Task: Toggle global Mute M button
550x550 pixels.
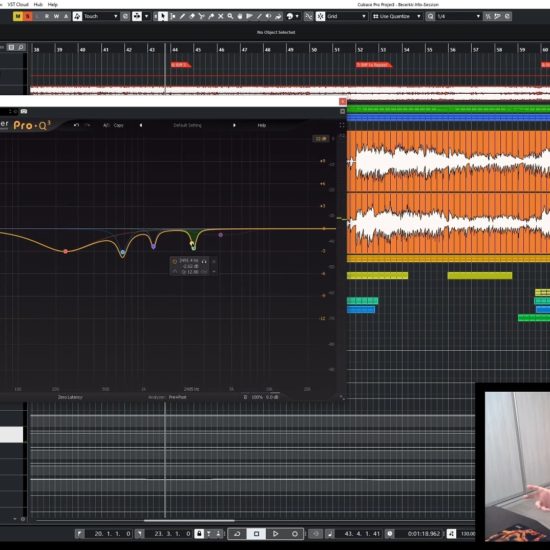Action: click(18, 16)
